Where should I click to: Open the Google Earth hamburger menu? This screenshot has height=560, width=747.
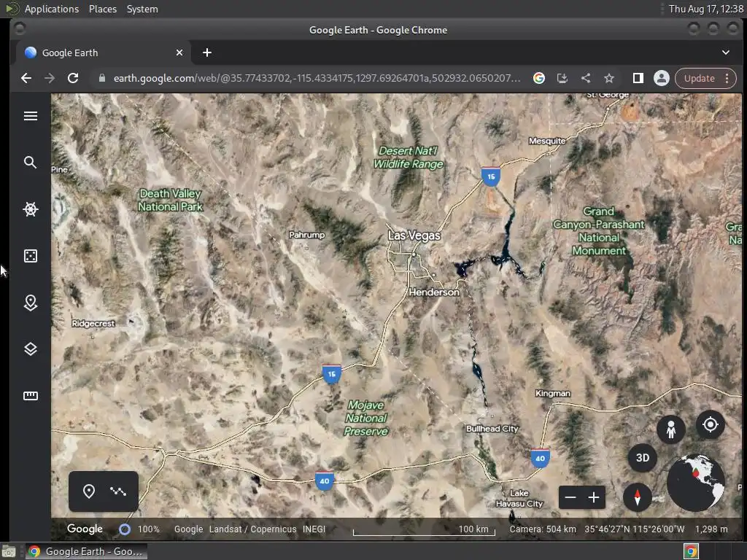tap(31, 116)
